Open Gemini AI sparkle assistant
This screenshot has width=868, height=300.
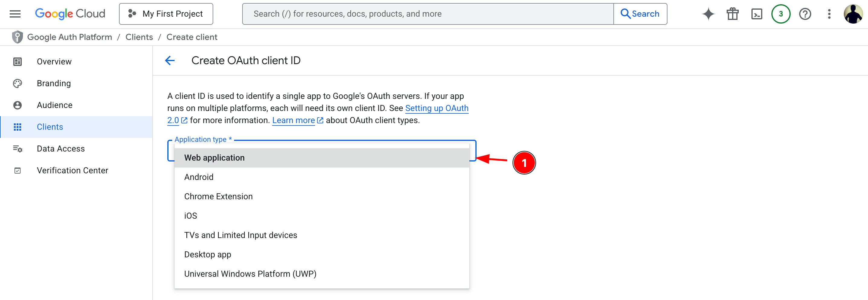[x=708, y=14]
